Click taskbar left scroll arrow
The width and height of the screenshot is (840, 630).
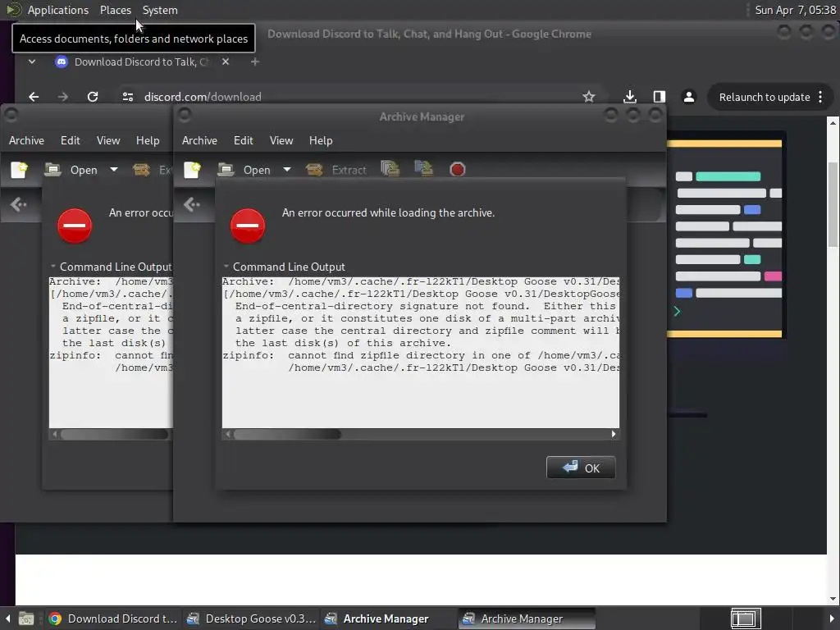coord(7,619)
